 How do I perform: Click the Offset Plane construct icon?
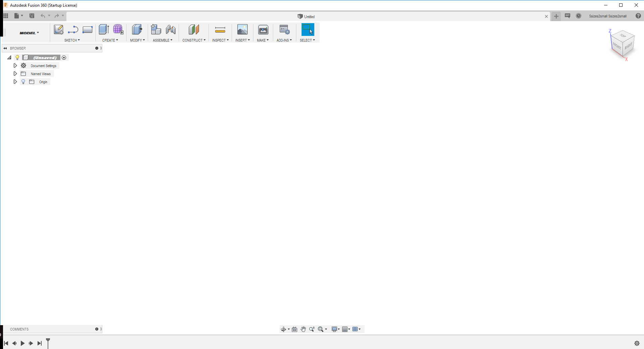click(x=194, y=30)
